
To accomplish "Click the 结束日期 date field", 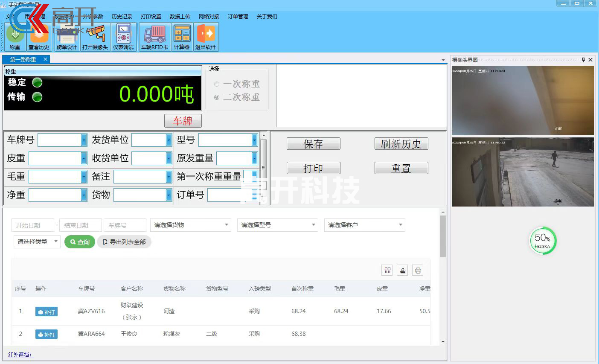I will coord(81,225).
